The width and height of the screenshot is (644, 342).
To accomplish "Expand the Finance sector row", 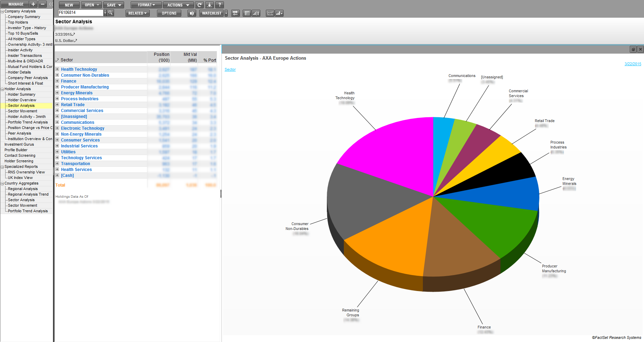I will tap(57, 81).
